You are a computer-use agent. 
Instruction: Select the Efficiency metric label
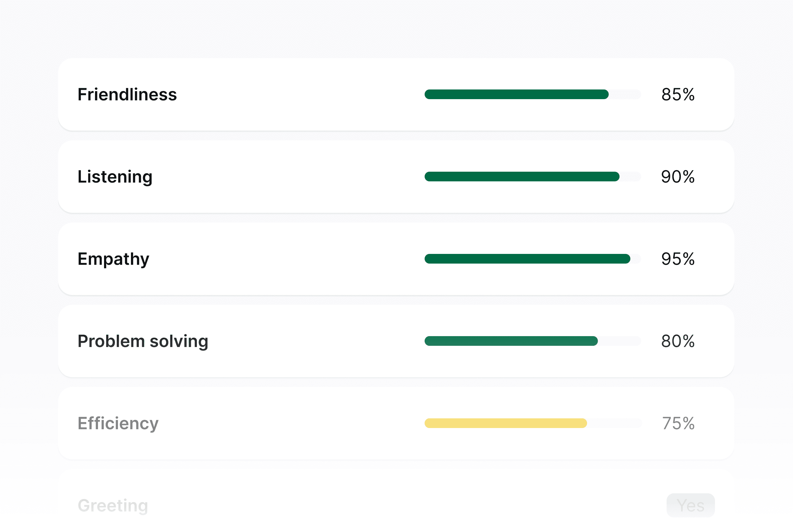[118, 423]
